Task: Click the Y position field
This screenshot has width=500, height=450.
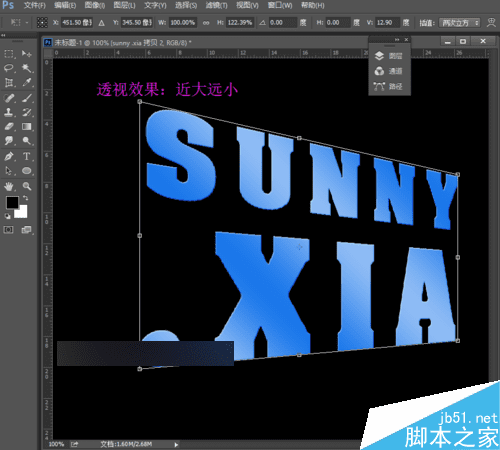Action: 137,23
